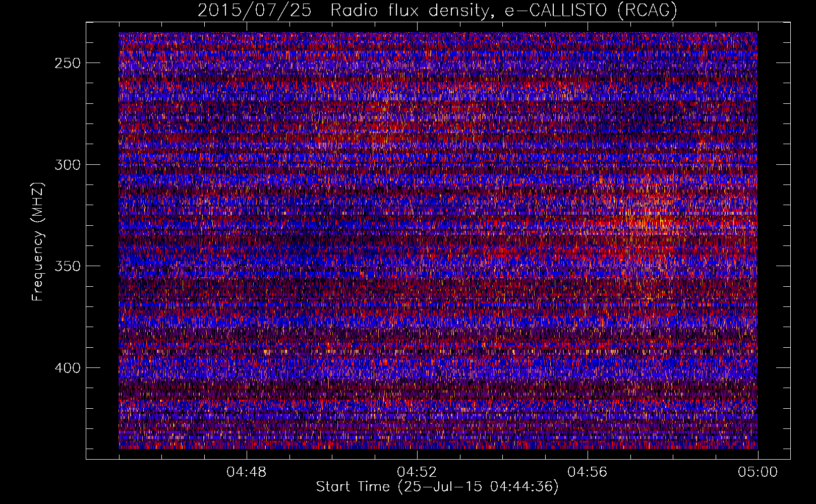The height and width of the screenshot is (504, 816).
Task: Click the 250 frequency tick label
Action: click(x=67, y=64)
